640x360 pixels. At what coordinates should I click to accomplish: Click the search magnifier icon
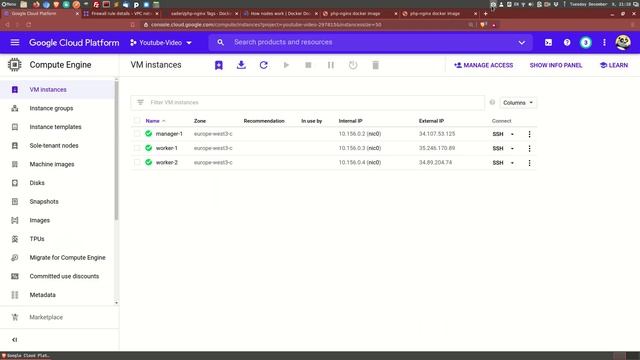[220, 42]
